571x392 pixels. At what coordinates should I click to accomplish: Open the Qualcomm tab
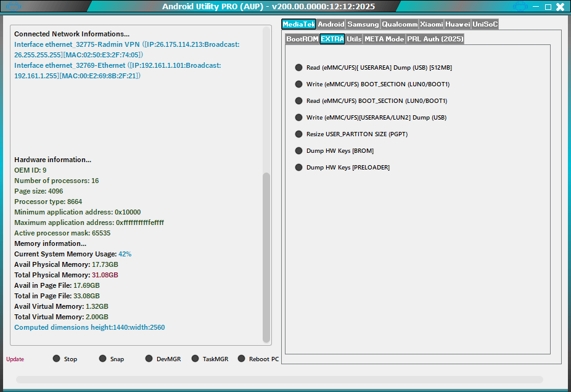399,24
